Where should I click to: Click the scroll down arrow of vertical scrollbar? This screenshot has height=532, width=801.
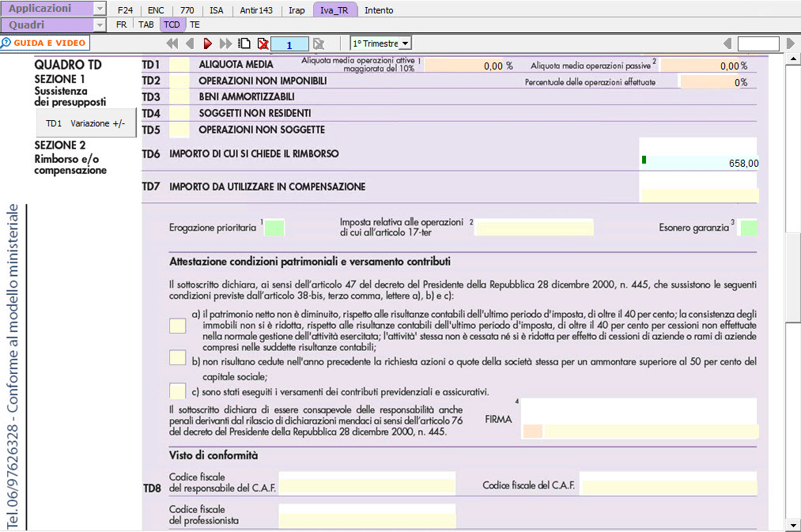point(793,526)
